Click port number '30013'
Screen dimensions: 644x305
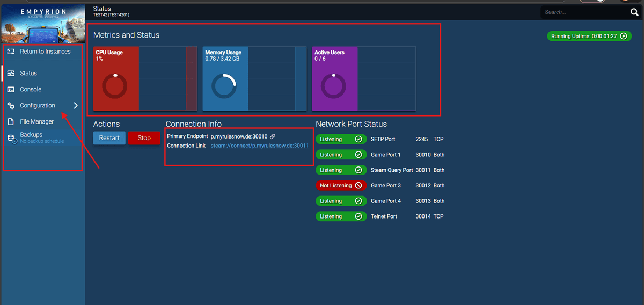[423, 201]
